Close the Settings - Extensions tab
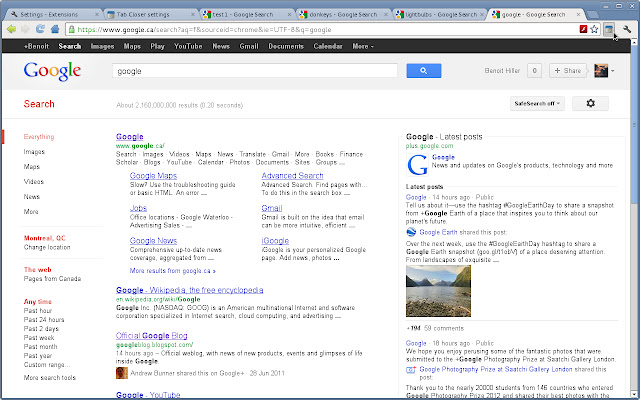The image size is (640, 400). pos(97,14)
